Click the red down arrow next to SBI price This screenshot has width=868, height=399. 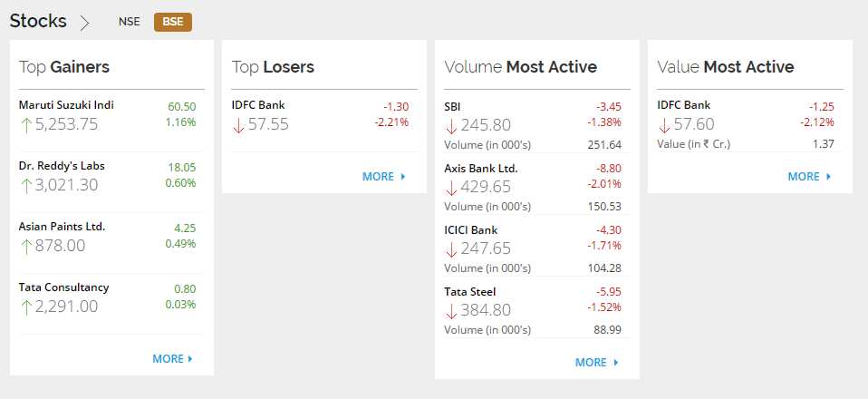[451, 126]
